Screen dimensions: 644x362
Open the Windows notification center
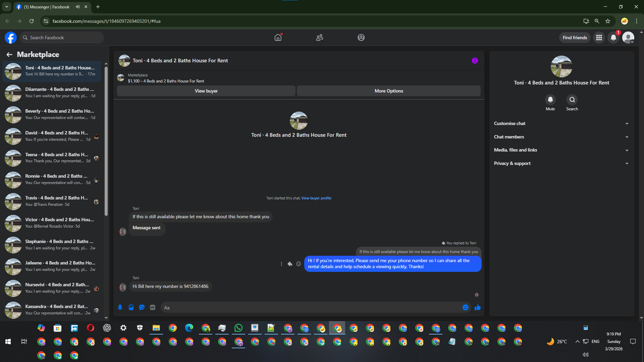click(x=633, y=342)
